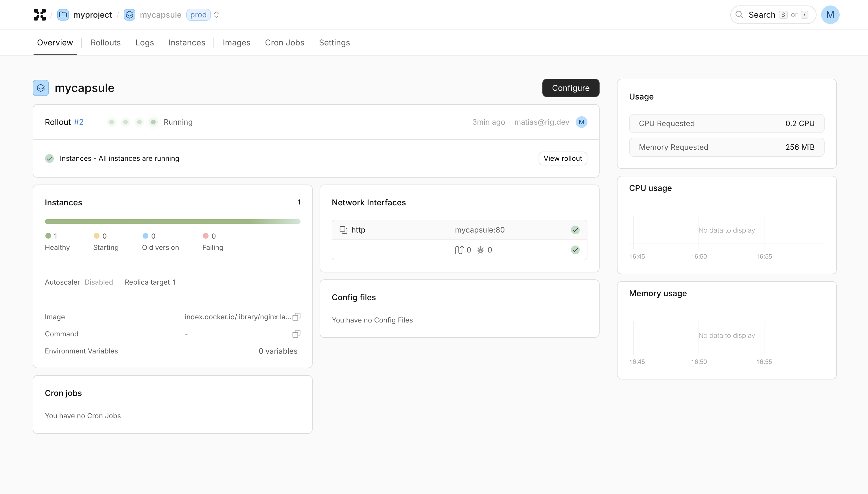Click the myproject folder icon
Viewport: 868px width, 494px height.
pyautogui.click(x=63, y=14)
